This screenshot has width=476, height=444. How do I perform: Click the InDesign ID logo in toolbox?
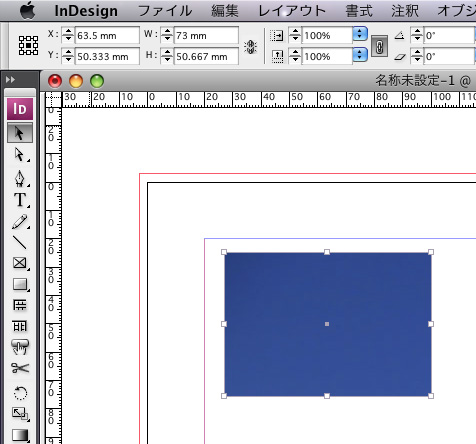20,109
